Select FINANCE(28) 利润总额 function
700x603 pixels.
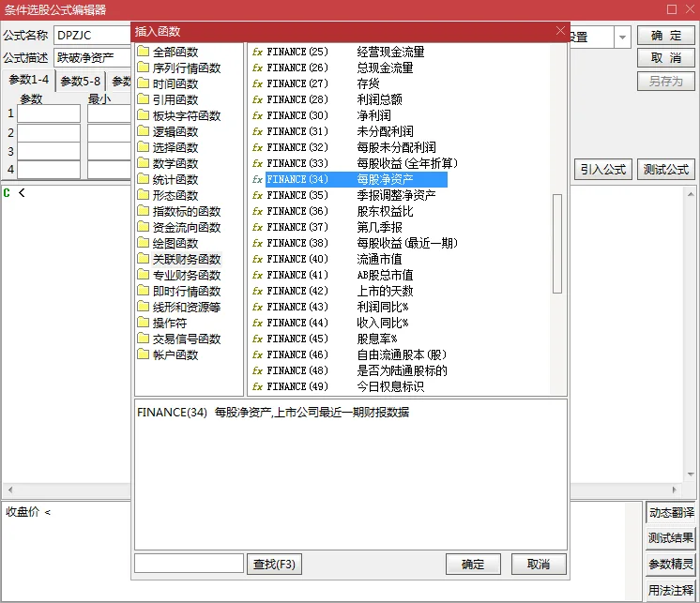click(334, 99)
